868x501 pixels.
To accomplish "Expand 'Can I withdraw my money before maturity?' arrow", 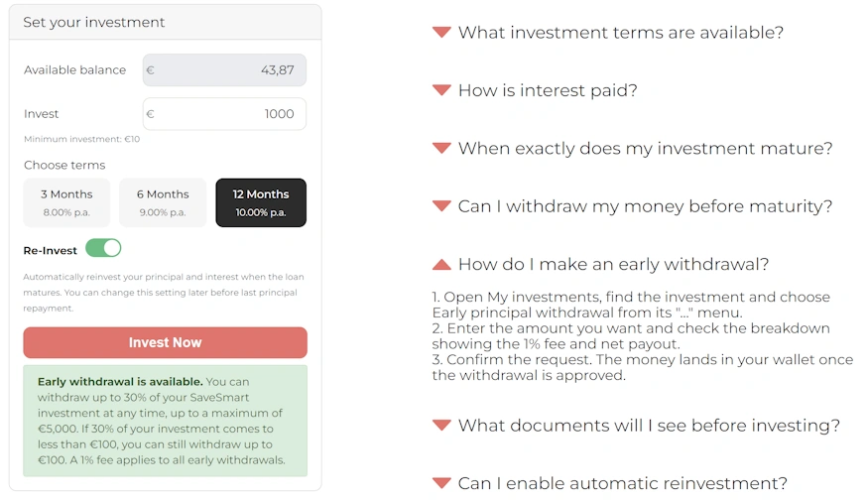I will point(441,206).
